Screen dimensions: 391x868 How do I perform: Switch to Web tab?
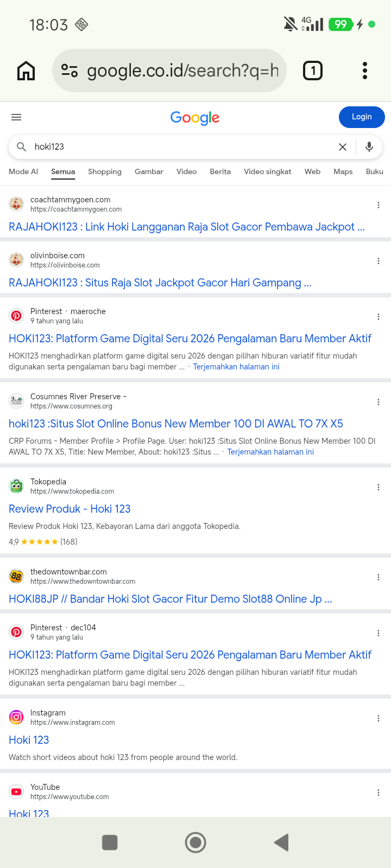(x=312, y=171)
